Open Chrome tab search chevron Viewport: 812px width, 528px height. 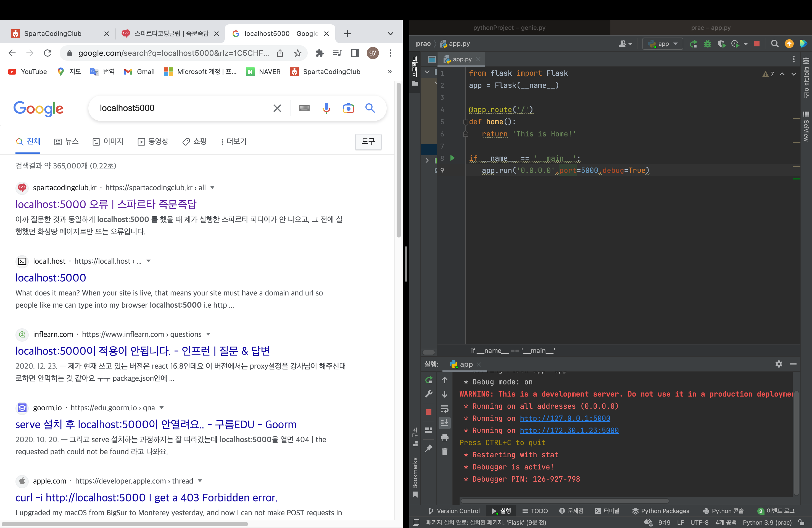click(391, 34)
